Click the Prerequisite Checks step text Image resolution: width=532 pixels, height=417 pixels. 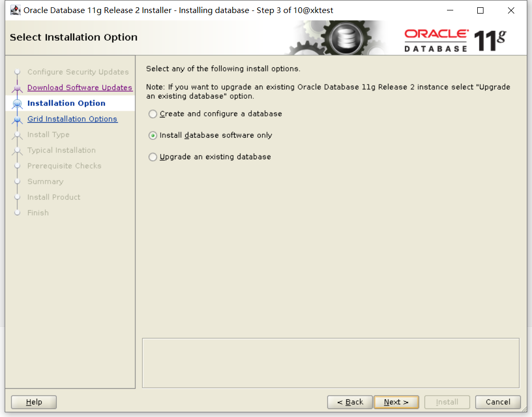(65, 166)
